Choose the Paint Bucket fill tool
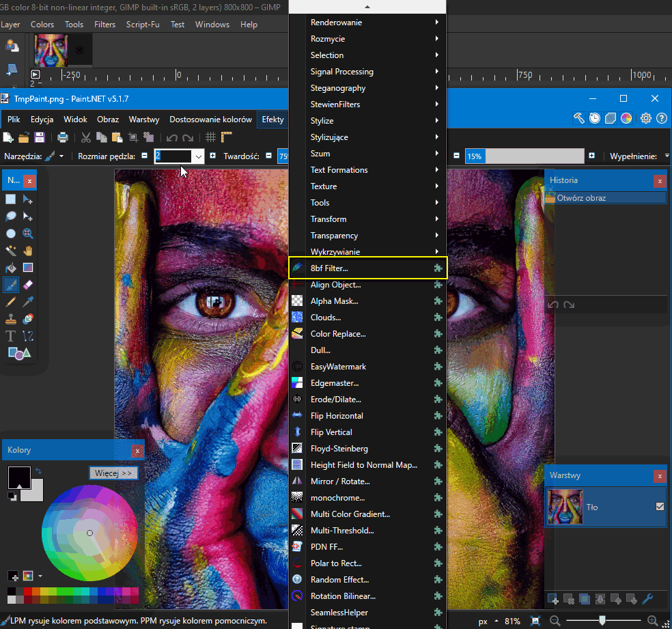 point(11,268)
